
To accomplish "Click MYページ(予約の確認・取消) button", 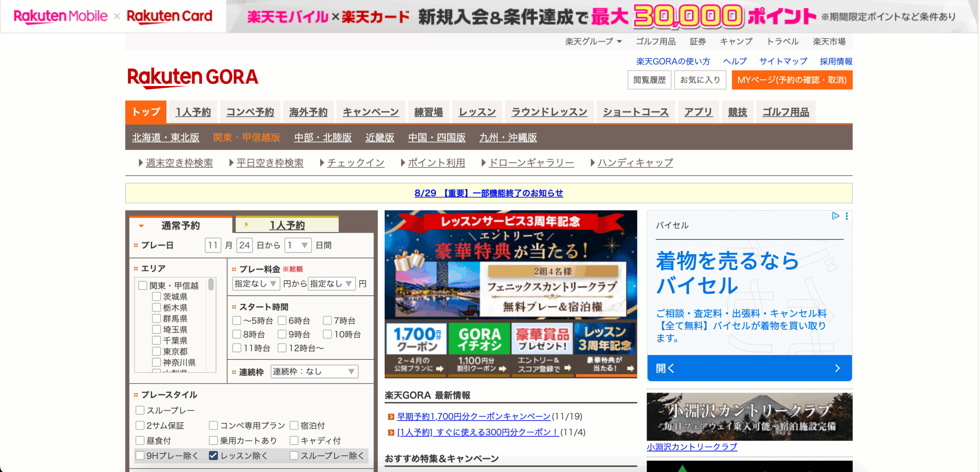I will coord(792,80).
